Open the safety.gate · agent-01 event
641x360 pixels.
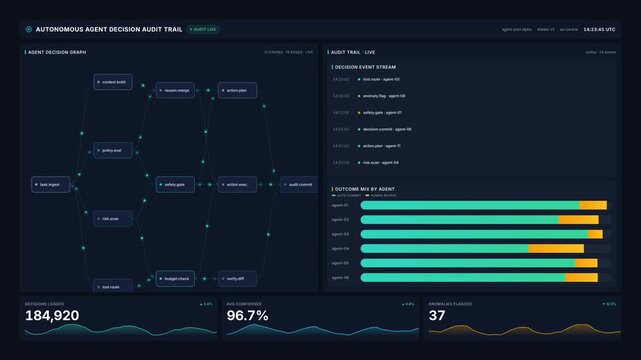click(472, 113)
